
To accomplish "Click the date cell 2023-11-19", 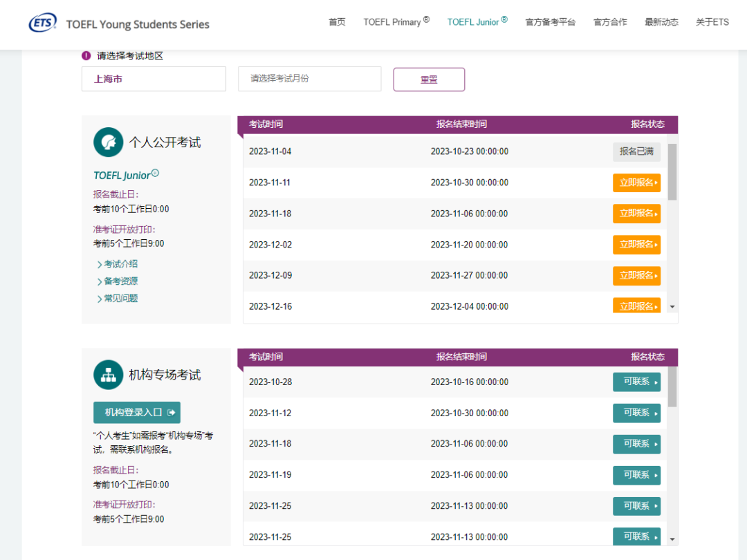I will (270, 475).
